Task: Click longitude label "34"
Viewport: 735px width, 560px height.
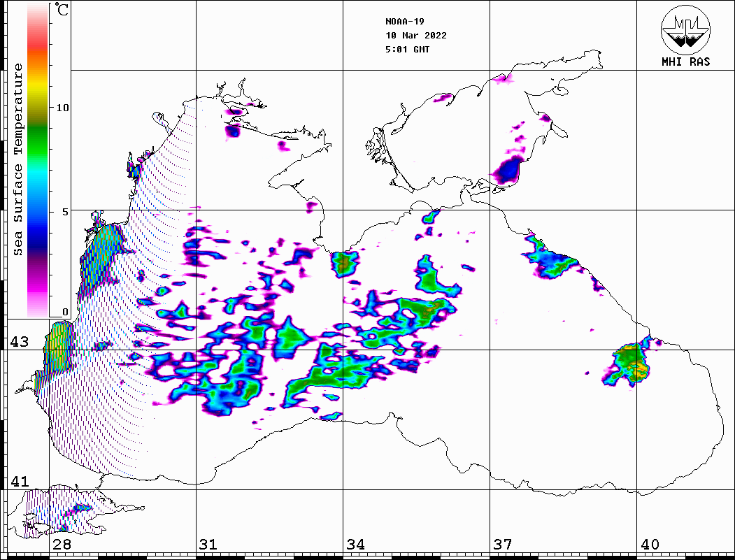Action: (x=356, y=545)
